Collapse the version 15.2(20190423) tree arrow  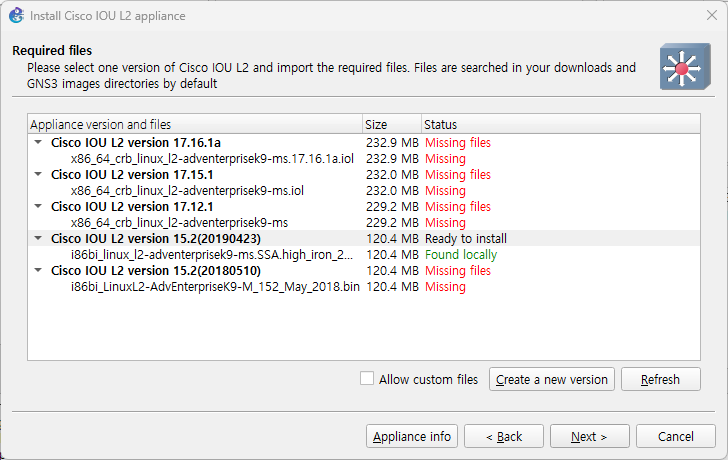38,239
